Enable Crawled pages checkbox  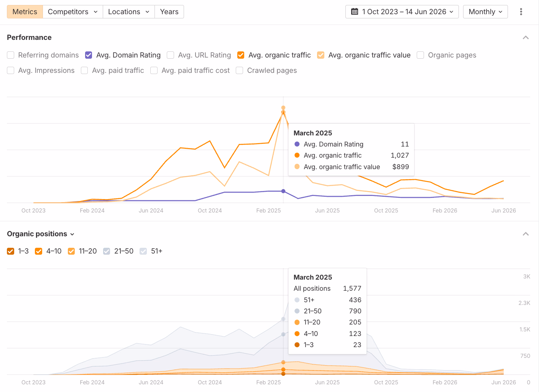point(240,71)
